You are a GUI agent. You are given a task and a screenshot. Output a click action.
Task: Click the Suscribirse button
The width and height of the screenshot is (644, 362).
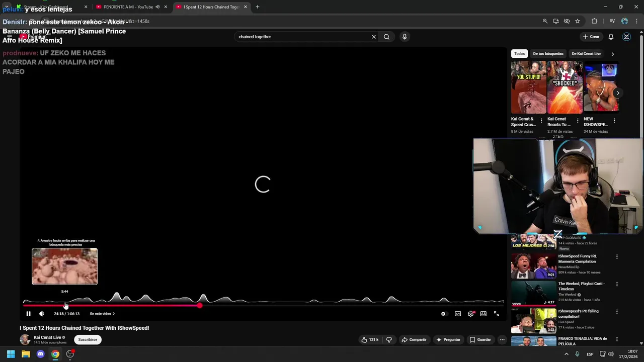coord(88,339)
